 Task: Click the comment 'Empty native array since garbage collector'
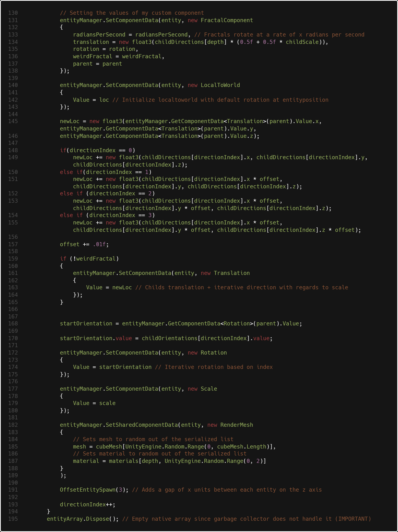pyautogui.click(x=201, y=519)
